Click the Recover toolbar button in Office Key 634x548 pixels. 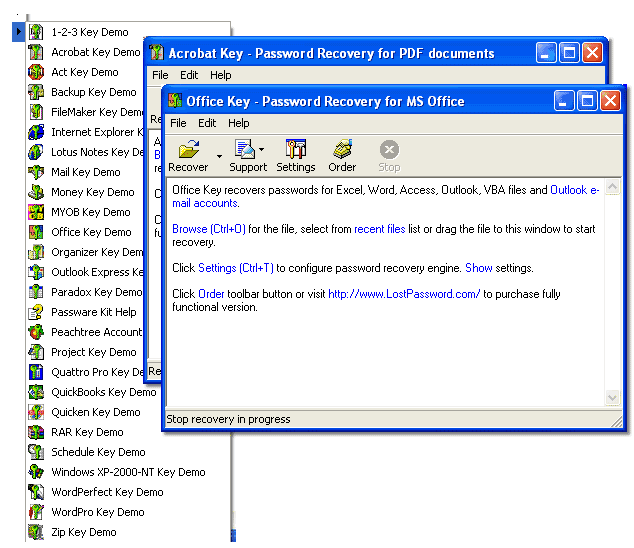click(x=188, y=156)
